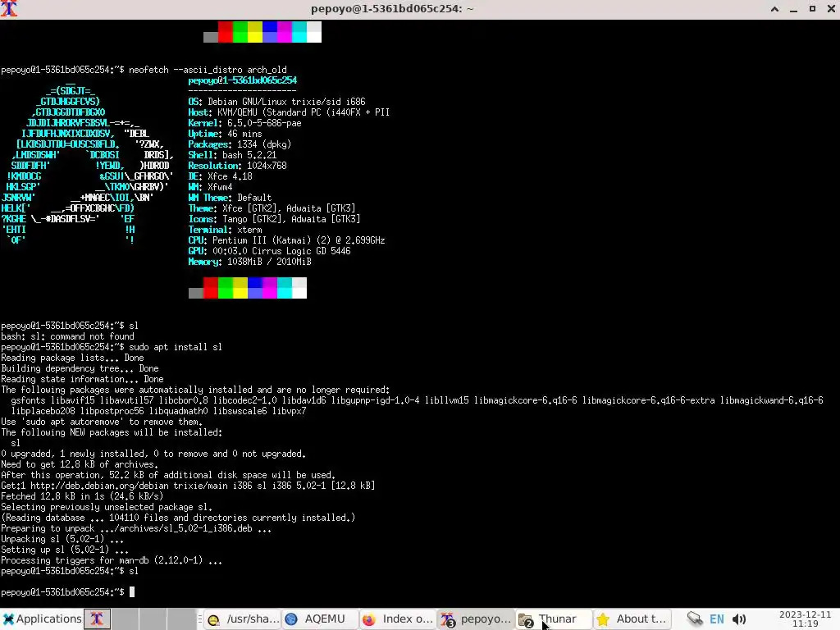
Task: Click the X icon in the xterm title bar
Action: pyautogui.click(x=8, y=8)
